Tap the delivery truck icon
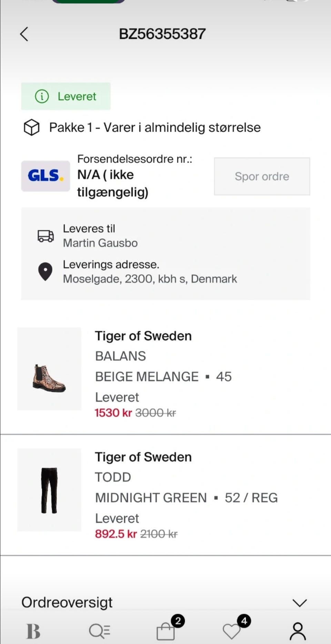 click(46, 236)
